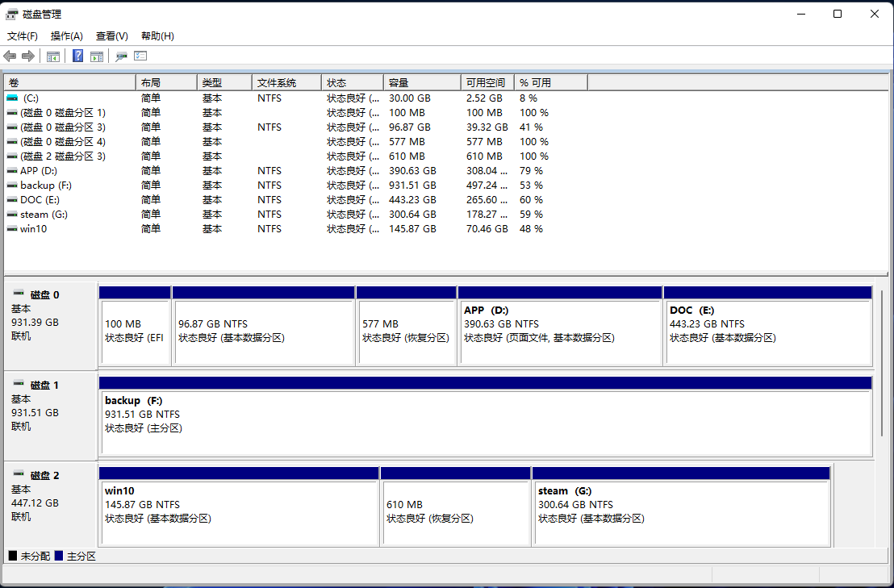Click the checklist settings toolbar icon

point(140,56)
